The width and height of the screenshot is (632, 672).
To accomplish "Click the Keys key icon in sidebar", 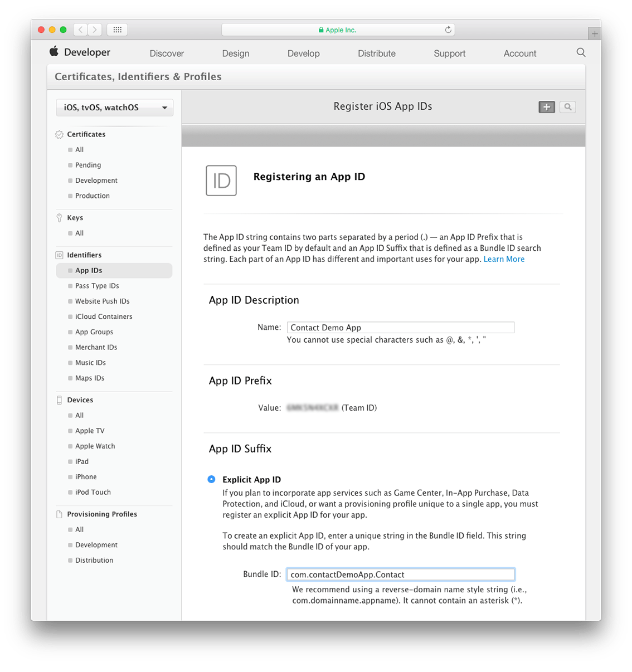I will click(x=59, y=217).
